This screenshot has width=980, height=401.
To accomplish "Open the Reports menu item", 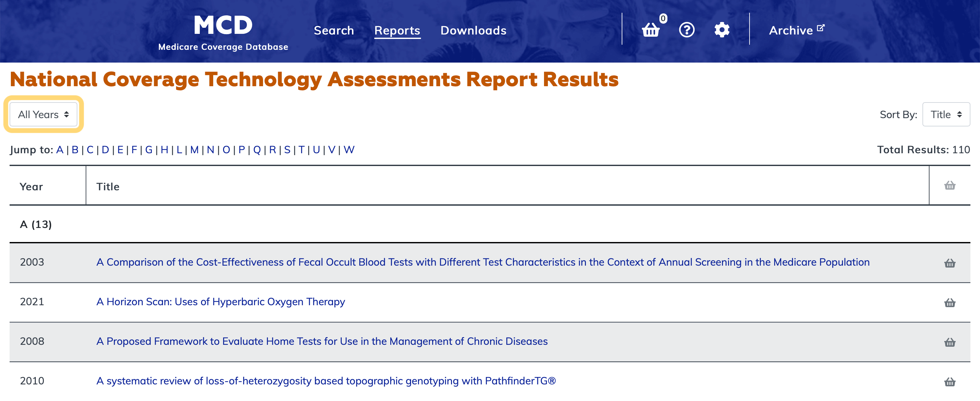I will 397,30.
